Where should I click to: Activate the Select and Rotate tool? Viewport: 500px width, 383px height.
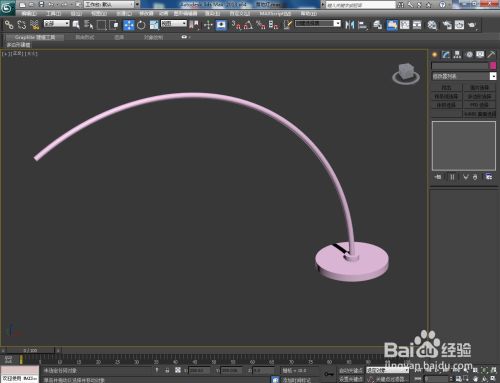(x=141, y=25)
